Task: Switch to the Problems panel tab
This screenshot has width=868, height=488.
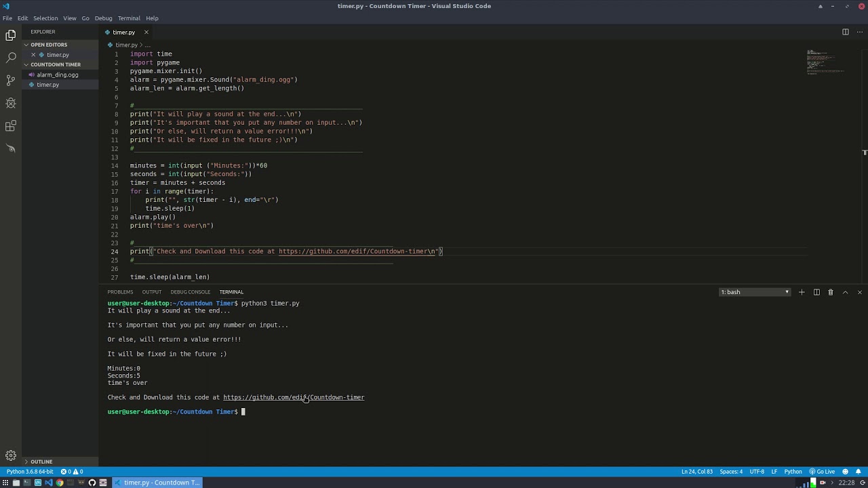Action: tap(120, 292)
